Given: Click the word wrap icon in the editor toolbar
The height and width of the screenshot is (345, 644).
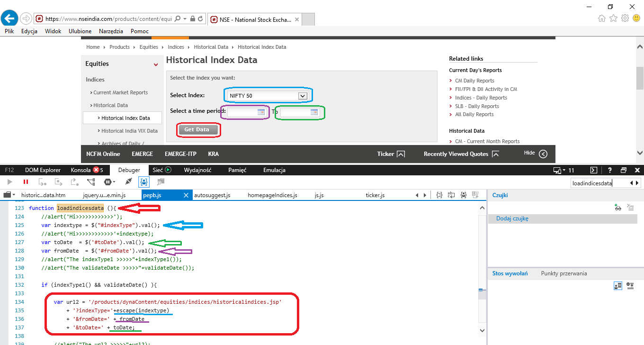Looking at the screenshot, I should 451,195.
